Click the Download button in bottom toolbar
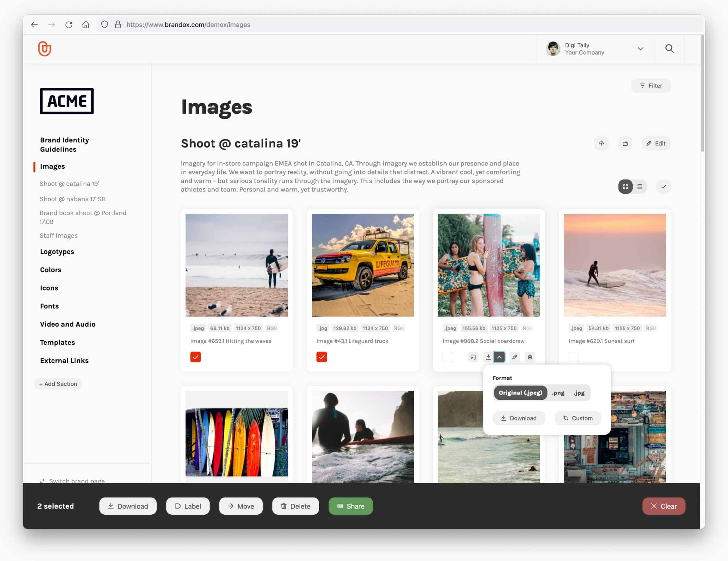This screenshot has height=561, width=728. click(127, 506)
